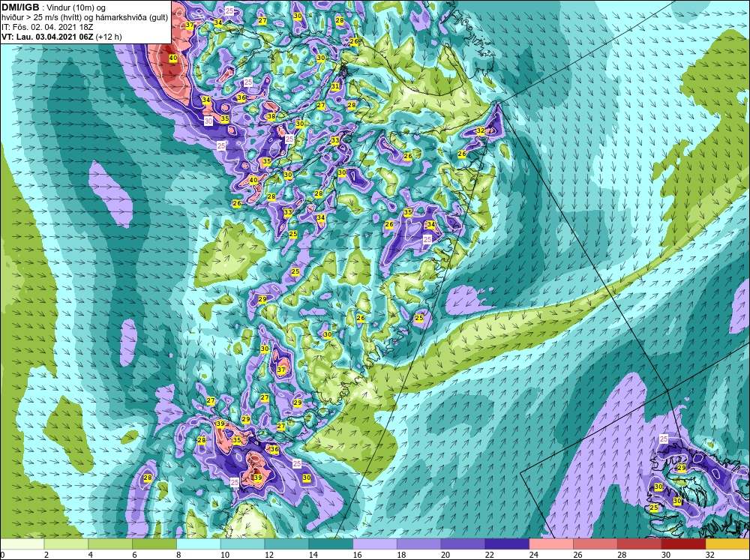Select the 26–28 m/s salmon legend swatch
The image size is (750, 560).
click(x=595, y=544)
